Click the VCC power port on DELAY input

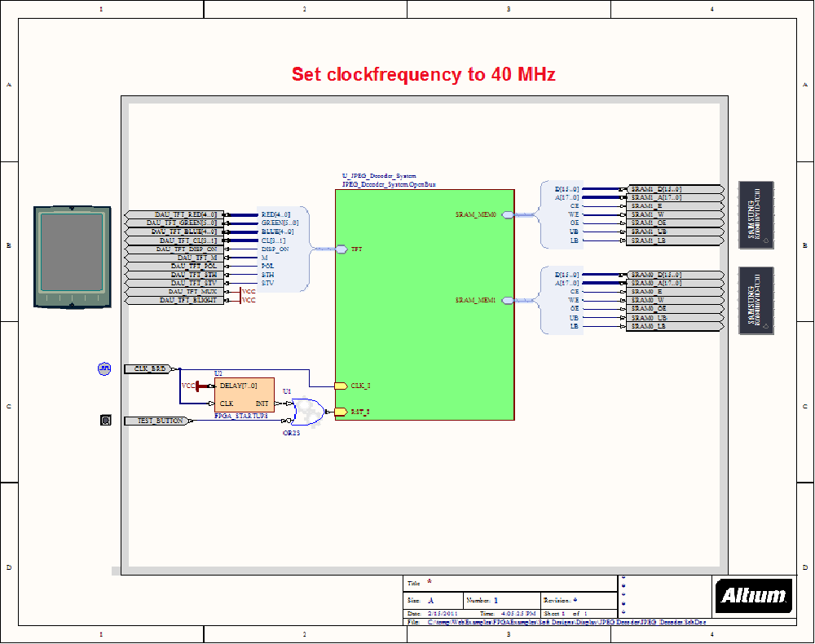coord(190,386)
